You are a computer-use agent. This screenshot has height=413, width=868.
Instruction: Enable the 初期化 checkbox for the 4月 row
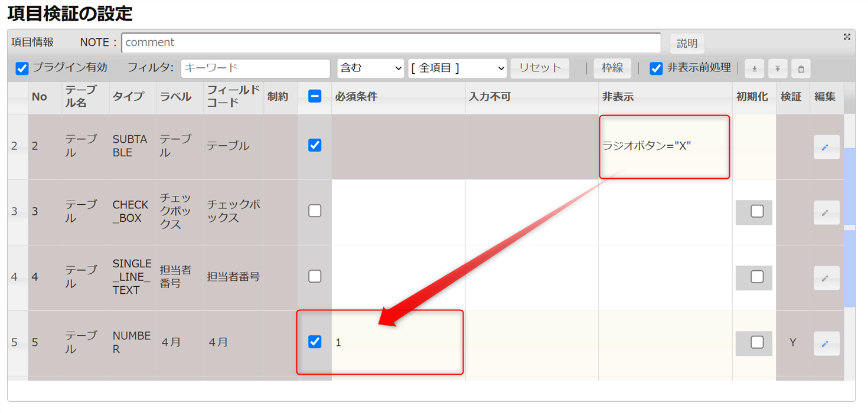pyautogui.click(x=757, y=342)
